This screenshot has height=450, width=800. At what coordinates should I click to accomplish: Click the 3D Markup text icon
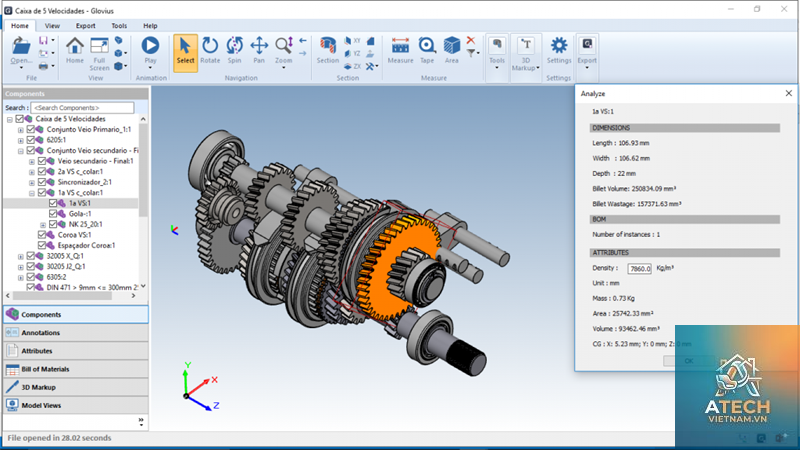click(526, 45)
